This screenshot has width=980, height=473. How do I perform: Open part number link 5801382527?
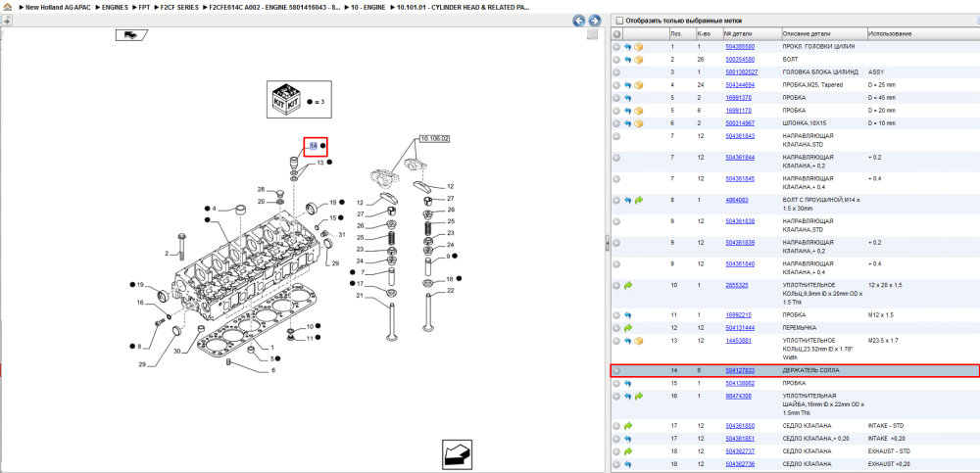point(741,72)
